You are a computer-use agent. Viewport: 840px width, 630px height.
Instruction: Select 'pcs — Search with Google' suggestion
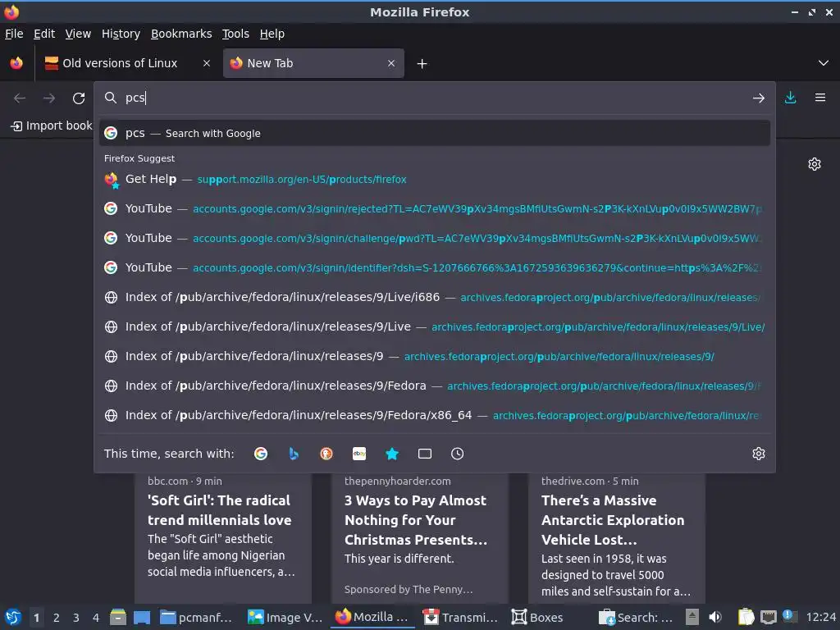(435, 134)
